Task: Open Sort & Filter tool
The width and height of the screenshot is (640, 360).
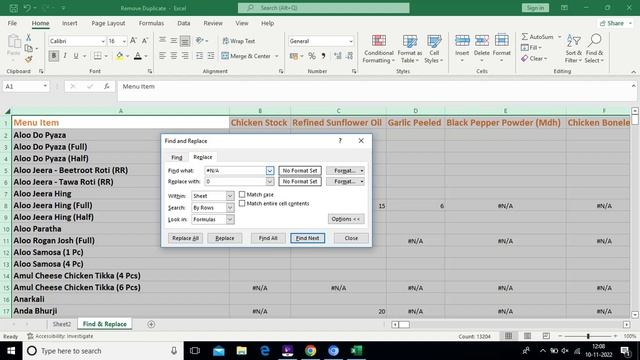Action: pyautogui.click(x=573, y=49)
